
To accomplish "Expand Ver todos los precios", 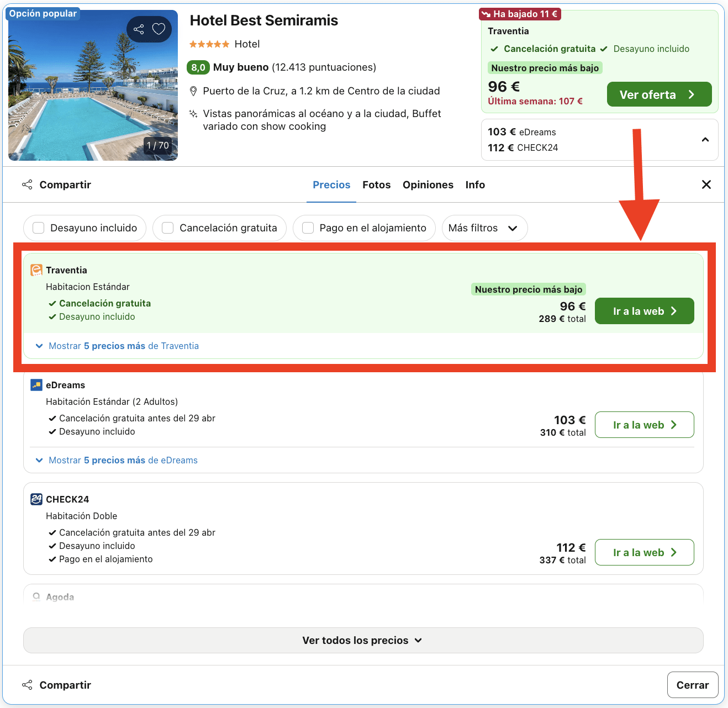I will tap(363, 640).
